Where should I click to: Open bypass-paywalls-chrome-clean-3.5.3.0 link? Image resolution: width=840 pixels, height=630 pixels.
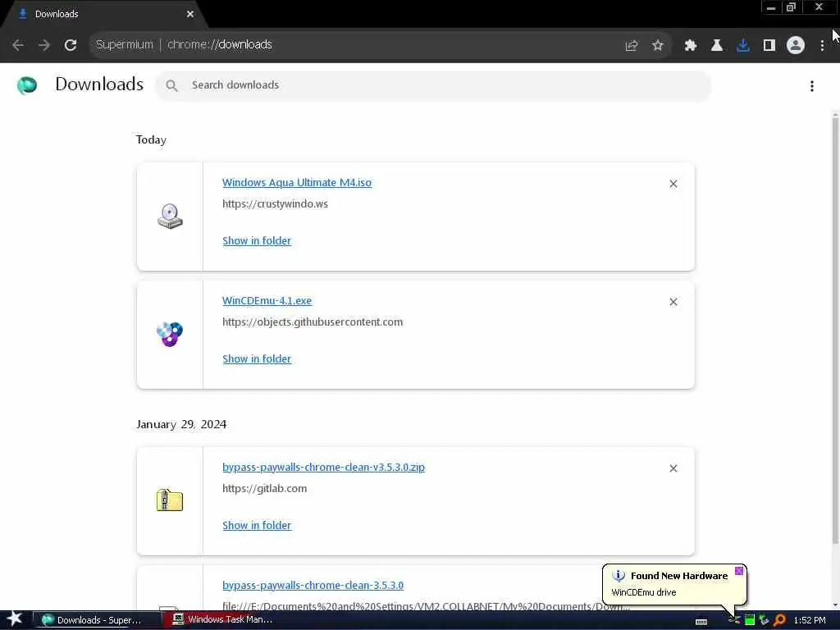coord(313,586)
